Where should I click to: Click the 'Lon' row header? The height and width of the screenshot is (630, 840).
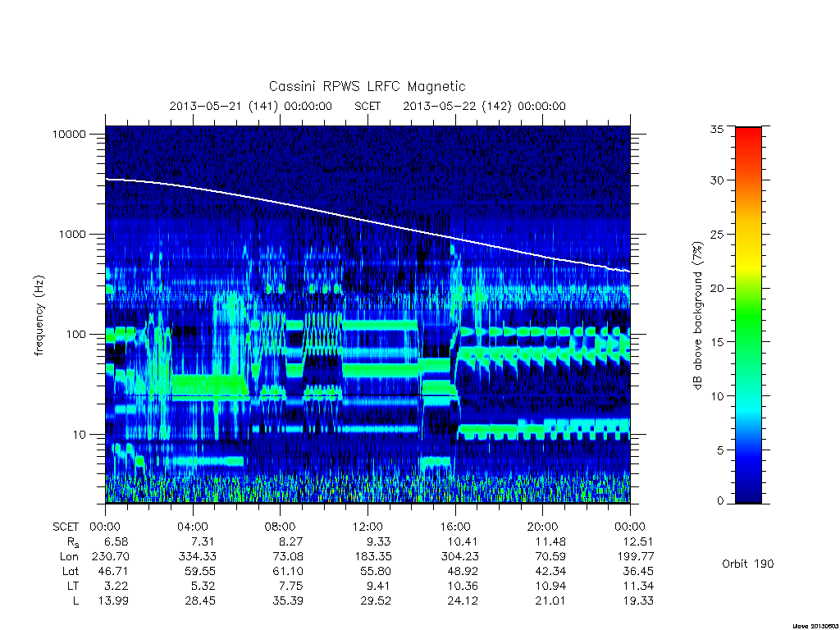point(69,557)
